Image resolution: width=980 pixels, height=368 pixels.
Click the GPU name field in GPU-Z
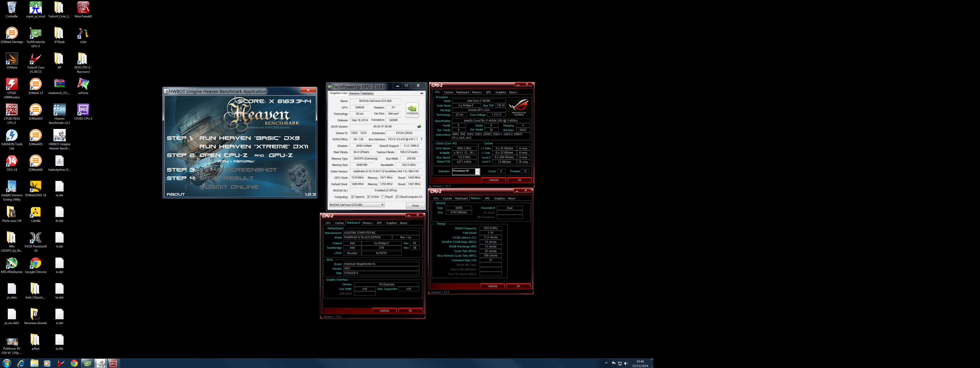(x=375, y=101)
